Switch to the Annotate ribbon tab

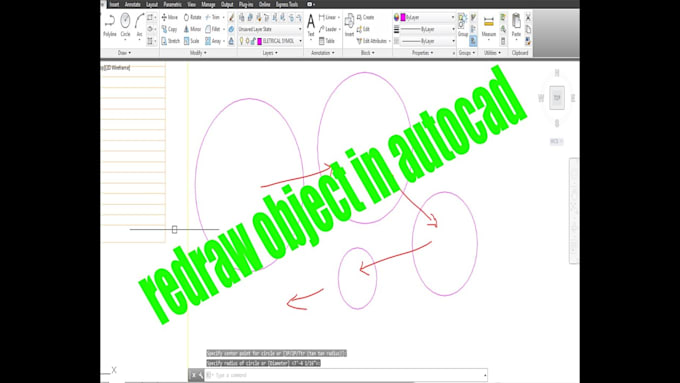(x=132, y=4)
